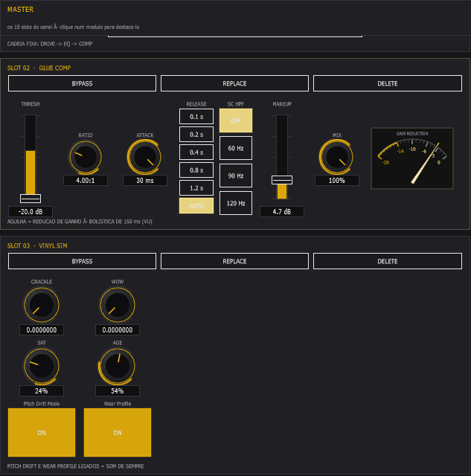Image resolution: width=471 pixels, height=476 pixels.
Task: Bypass the Slot 02 Glue Comp module
Action: [x=82, y=83]
